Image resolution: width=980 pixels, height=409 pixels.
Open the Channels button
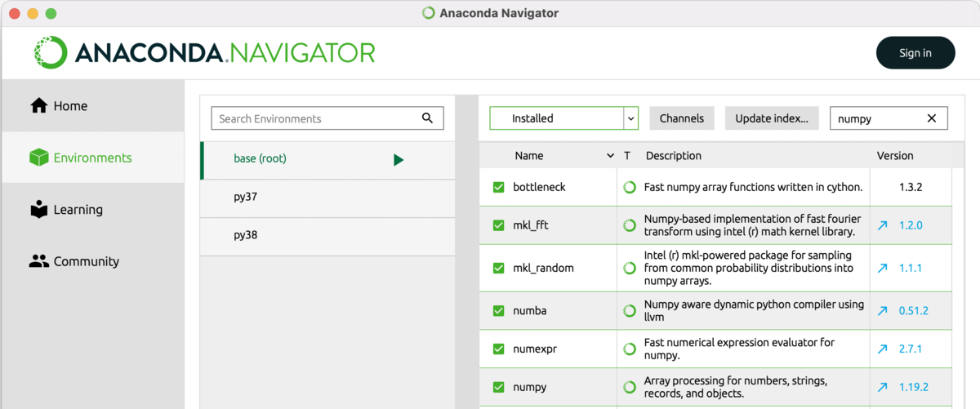pyautogui.click(x=682, y=118)
